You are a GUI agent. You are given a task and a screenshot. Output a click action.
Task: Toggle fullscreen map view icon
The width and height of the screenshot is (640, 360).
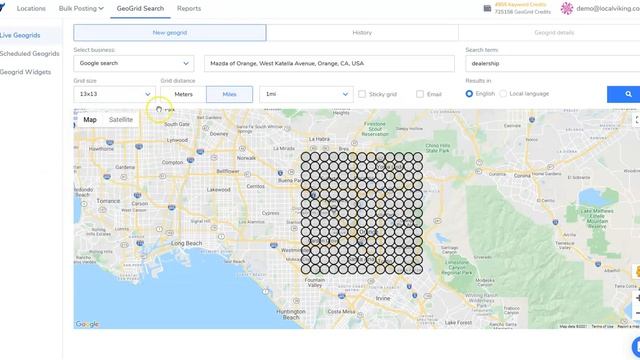click(x=637, y=120)
